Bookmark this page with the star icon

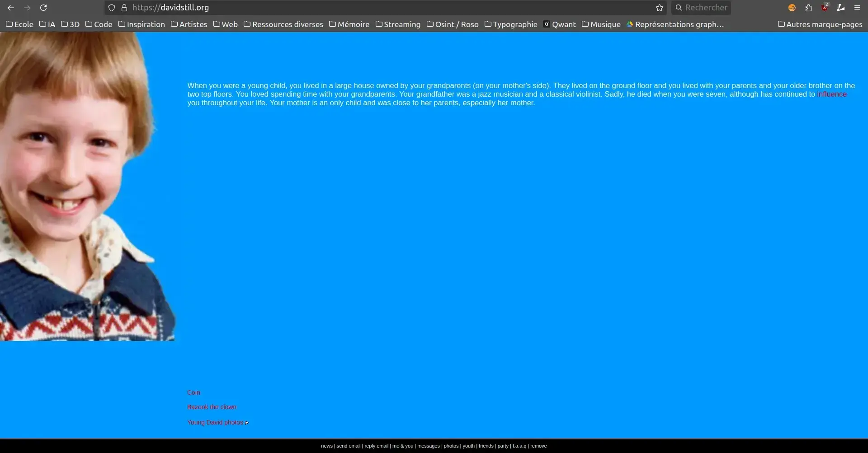(660, 8)
